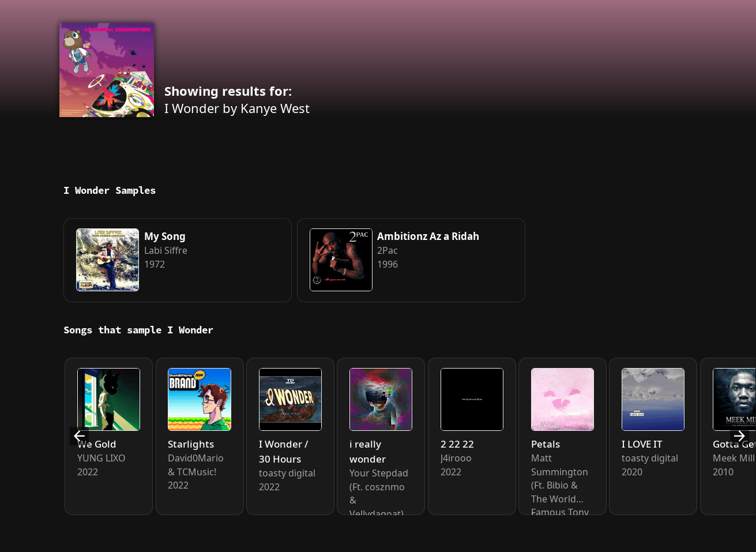Open the 2 22 22 song title
756x552 pixels.
click(x=457, y=444)
